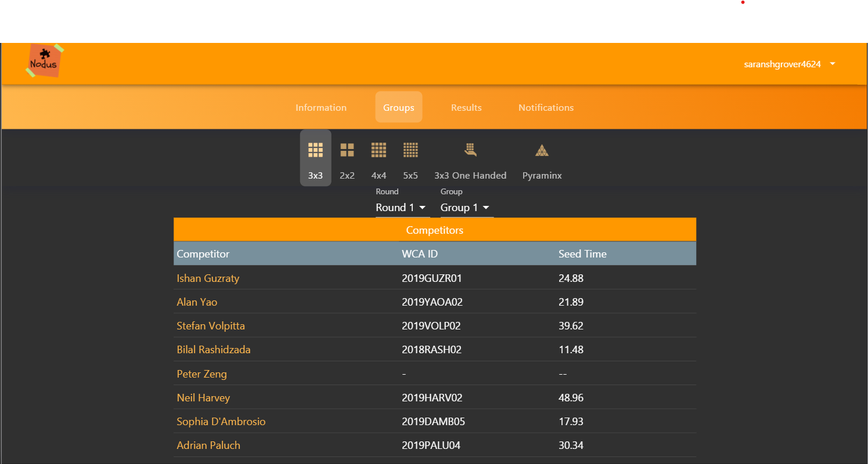Click the orange Competitors table title

(435, 230)
